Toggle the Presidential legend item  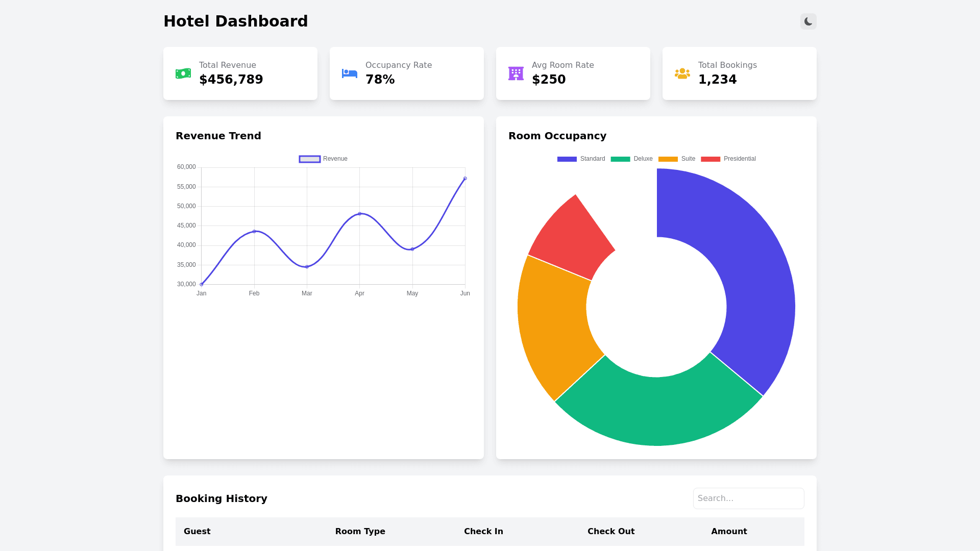point(728,159)
